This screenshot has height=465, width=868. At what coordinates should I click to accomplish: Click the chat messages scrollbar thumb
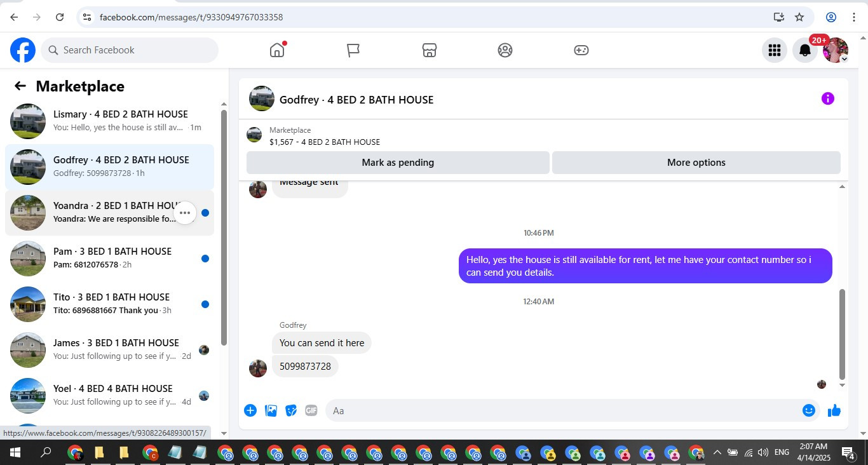(843, 334)
